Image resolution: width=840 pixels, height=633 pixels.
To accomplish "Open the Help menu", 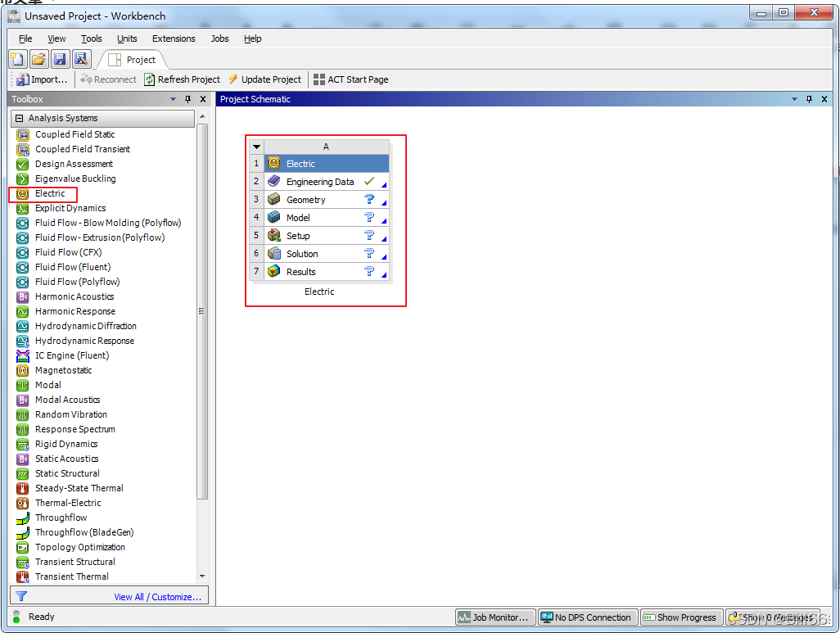I will point(252,38).
